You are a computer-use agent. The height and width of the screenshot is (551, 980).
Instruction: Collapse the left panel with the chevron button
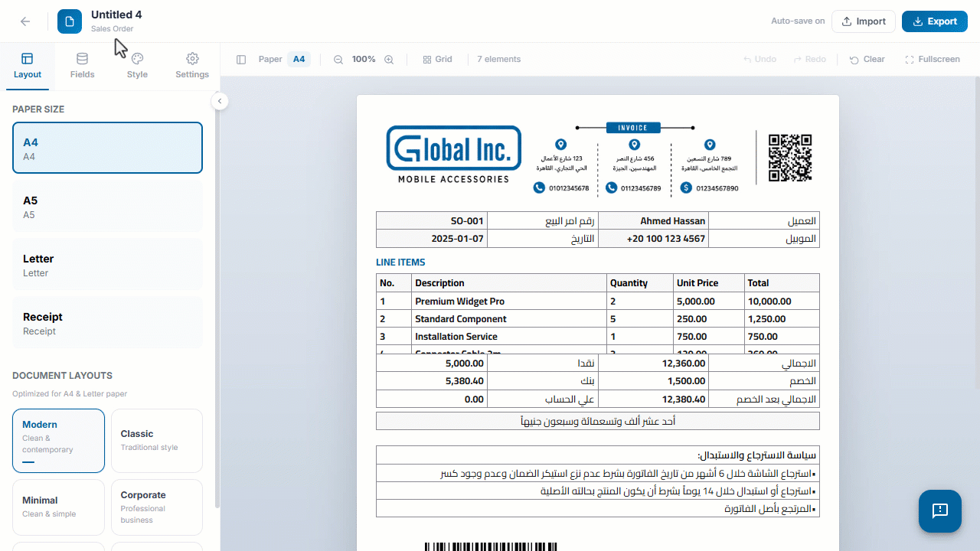[220, 101]
